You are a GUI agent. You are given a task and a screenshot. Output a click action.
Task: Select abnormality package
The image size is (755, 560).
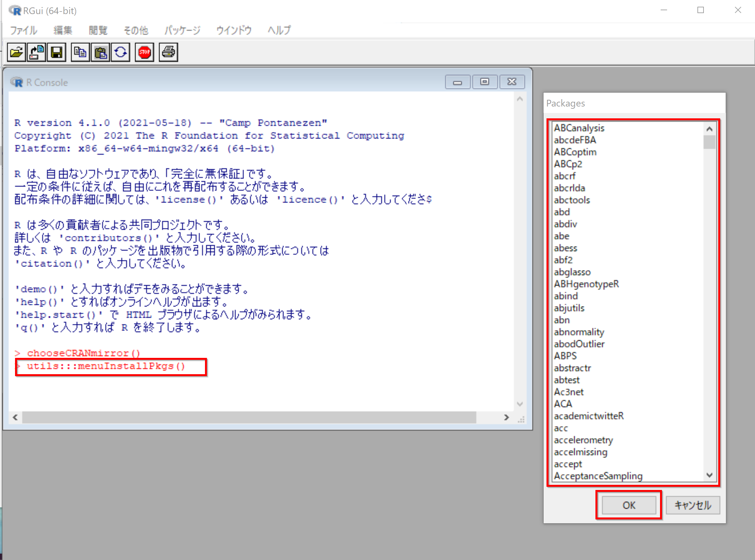click(628, 332)
